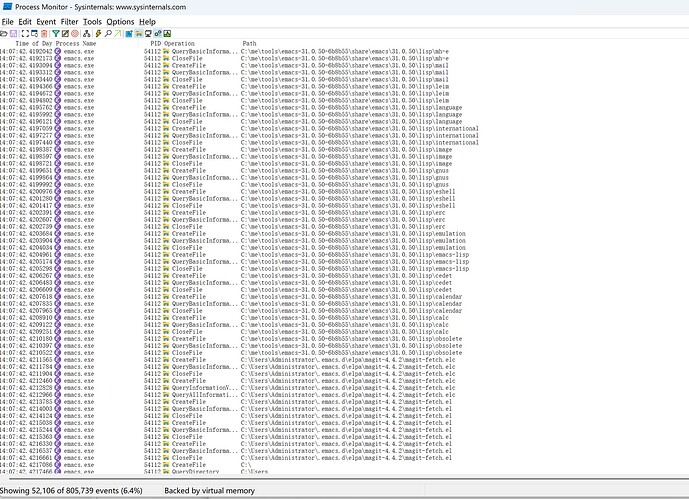Open the Tools menu
This screenshot has height=499, width=689.
(x=92, y=21)
